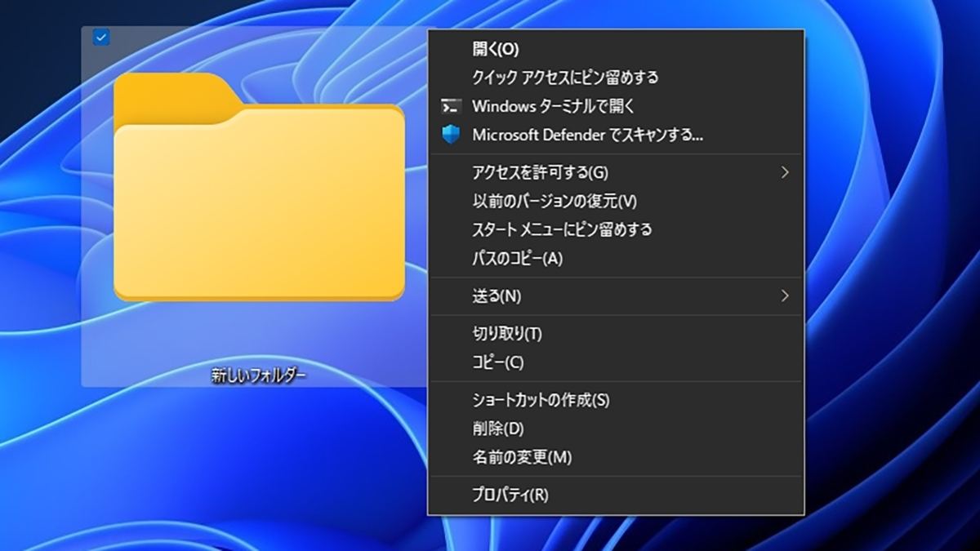
Task: Choose ショートカットの作成(S)
Action: click(616, 400)
